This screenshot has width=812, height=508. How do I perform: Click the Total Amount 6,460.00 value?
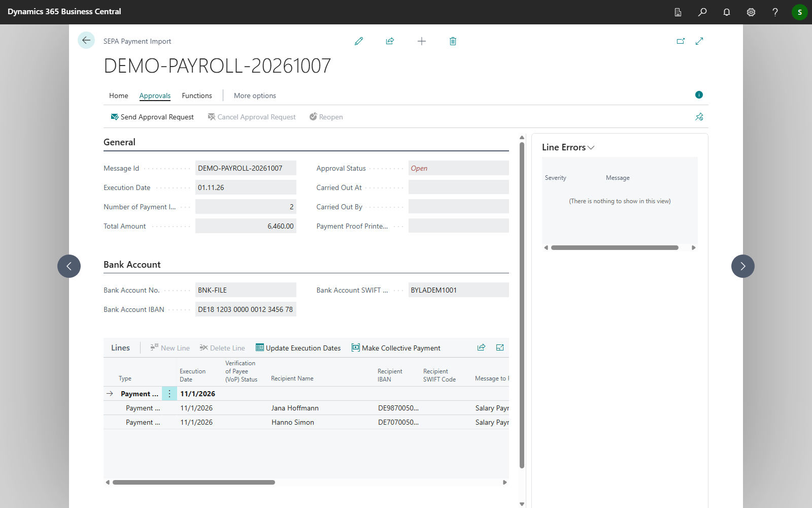point(246,226)
